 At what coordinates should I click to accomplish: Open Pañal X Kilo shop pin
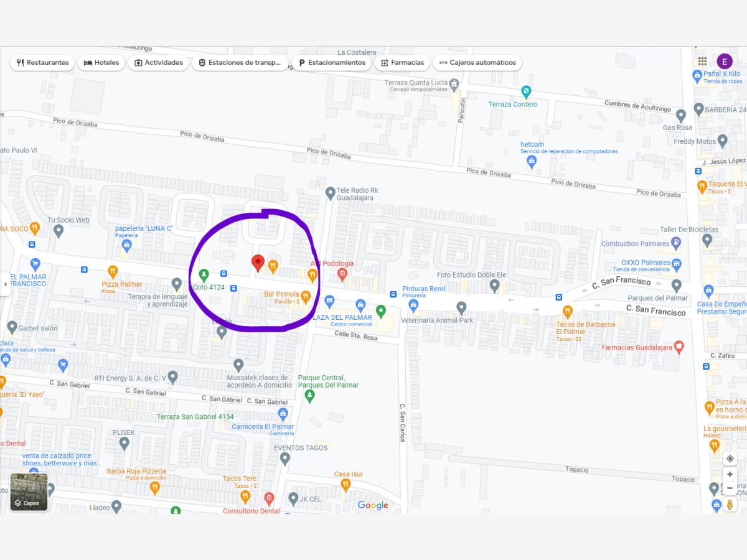697,76
